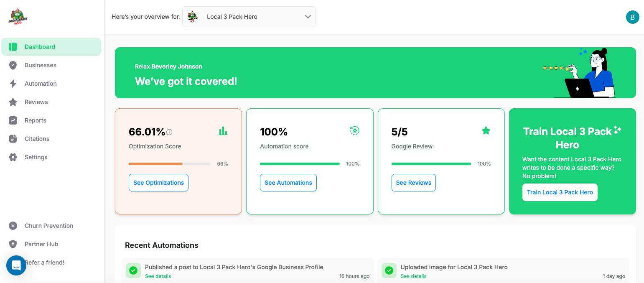
Task: Select the Citations document icon
Action: [x=13, y=139]
